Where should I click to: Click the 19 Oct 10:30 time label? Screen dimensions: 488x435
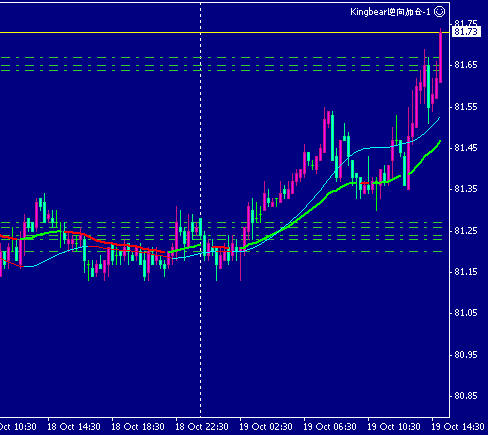coord(394,427)
